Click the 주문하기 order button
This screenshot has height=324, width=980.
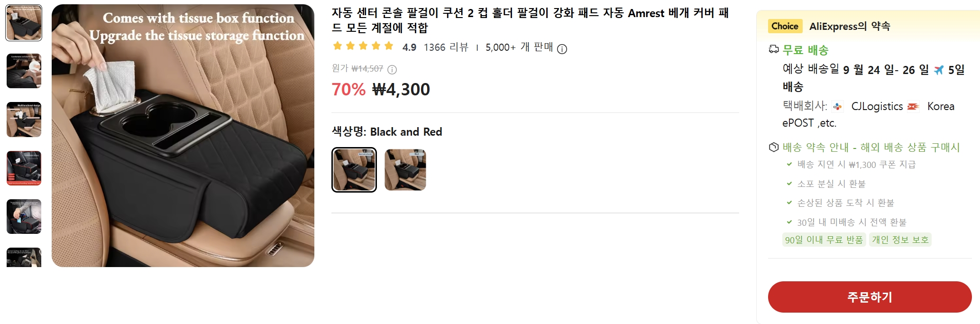point(870,297)
